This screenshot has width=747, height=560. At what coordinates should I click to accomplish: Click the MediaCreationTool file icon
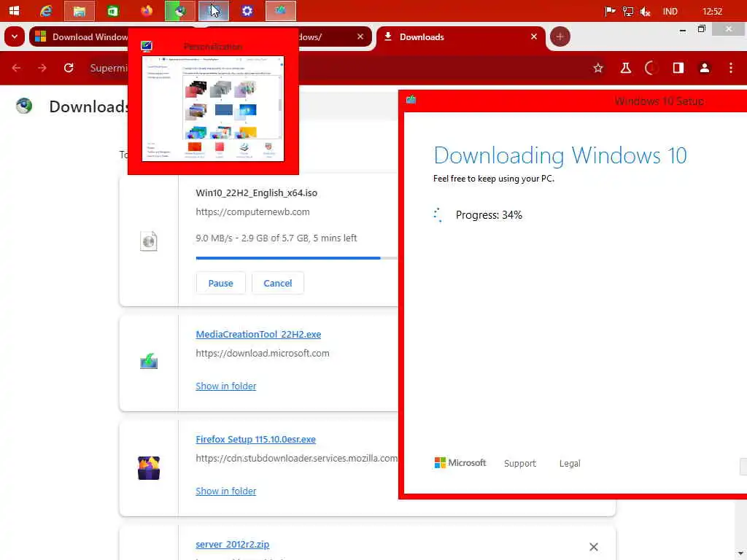(x=149, y=361)
